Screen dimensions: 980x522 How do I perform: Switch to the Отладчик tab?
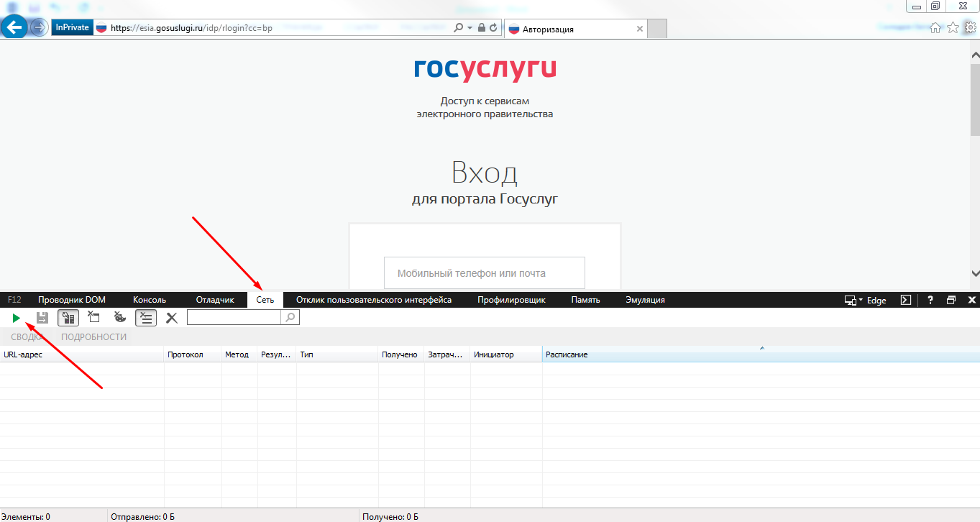(x=215, y=300)
